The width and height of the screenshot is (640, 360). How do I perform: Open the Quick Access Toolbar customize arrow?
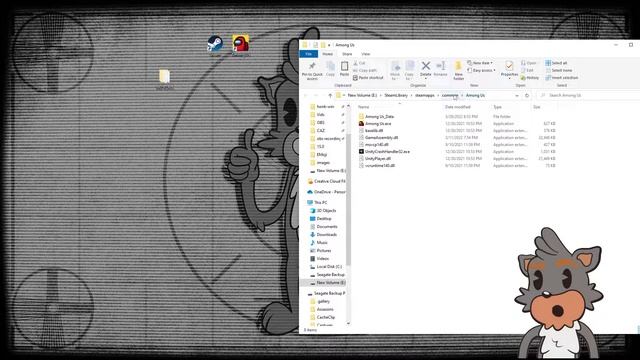(329, 45)
